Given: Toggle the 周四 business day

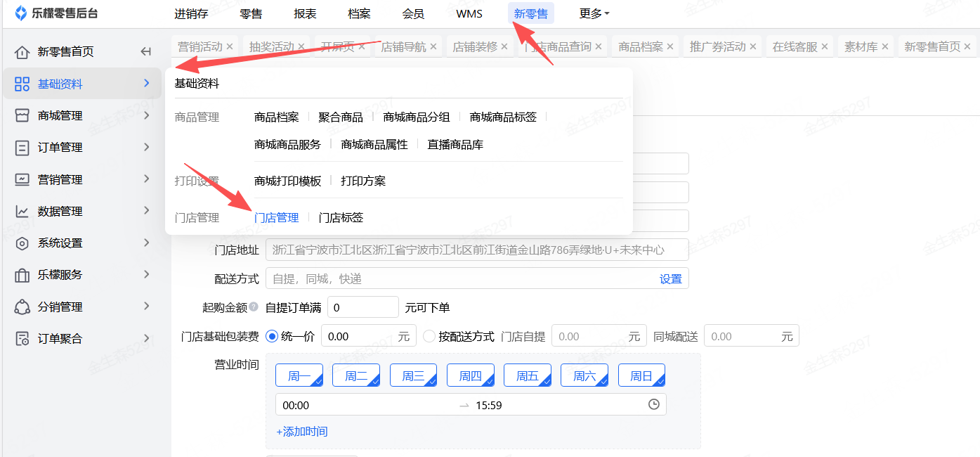Looking at the screenshot, I should tap(471, 375).
